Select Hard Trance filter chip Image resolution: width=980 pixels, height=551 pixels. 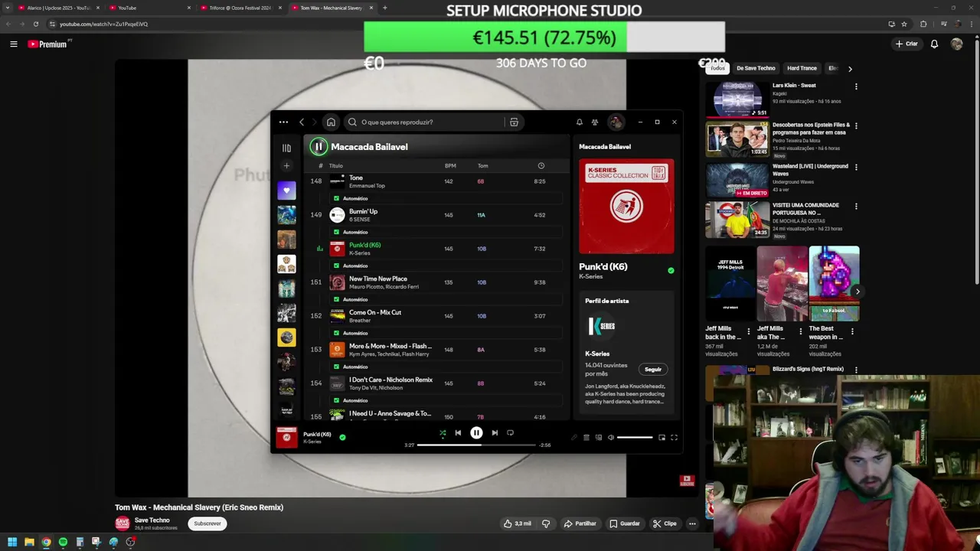pyautogui.click(x=802, y=68)
